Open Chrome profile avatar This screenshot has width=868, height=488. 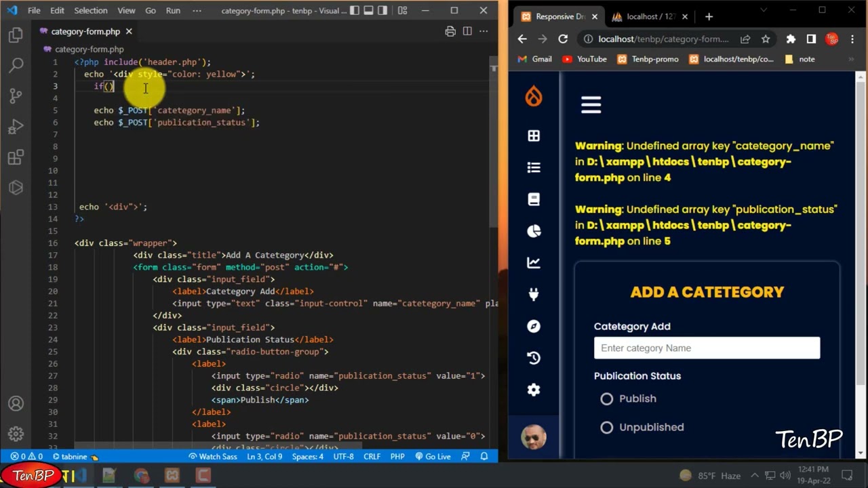click(x=832, y=39)
